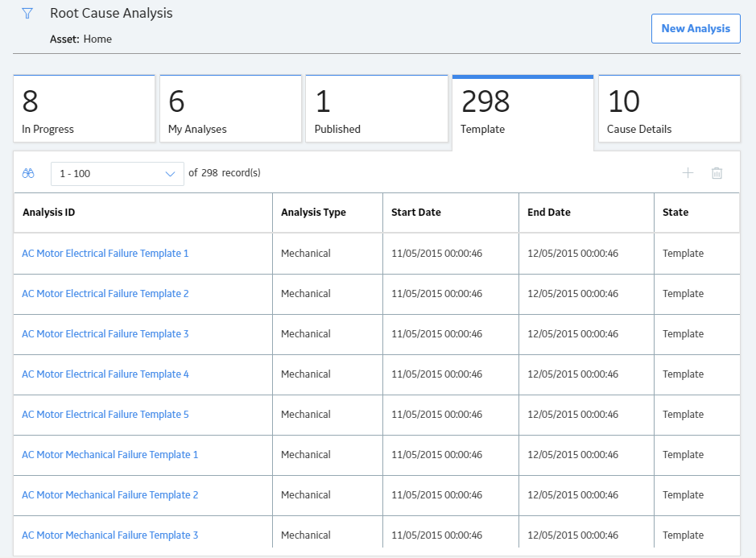Switch to the My Analyses tab
Screen dimensions: 756x558
(x=230, y=109)
